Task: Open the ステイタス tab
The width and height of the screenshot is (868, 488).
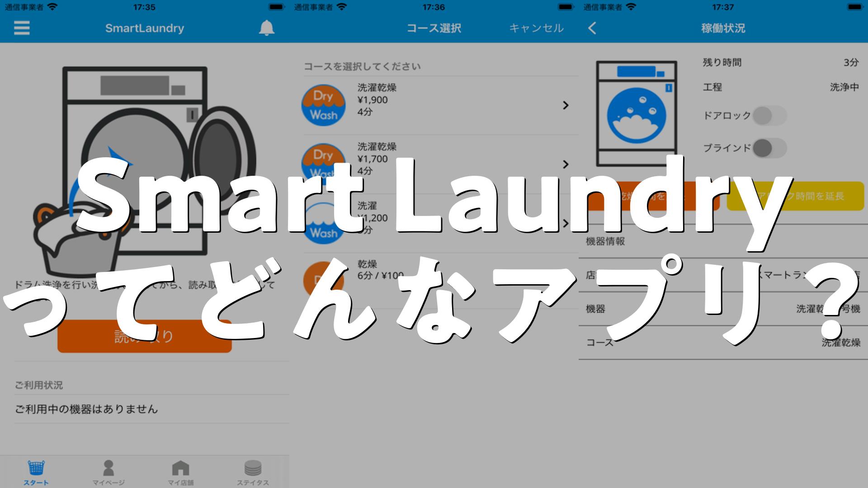Action: click(x=253, y=473)
